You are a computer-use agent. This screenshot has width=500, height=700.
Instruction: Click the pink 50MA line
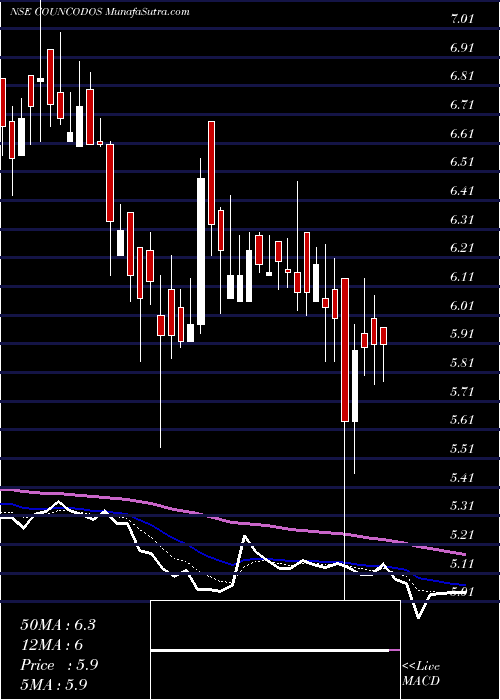tap(232, 523)
